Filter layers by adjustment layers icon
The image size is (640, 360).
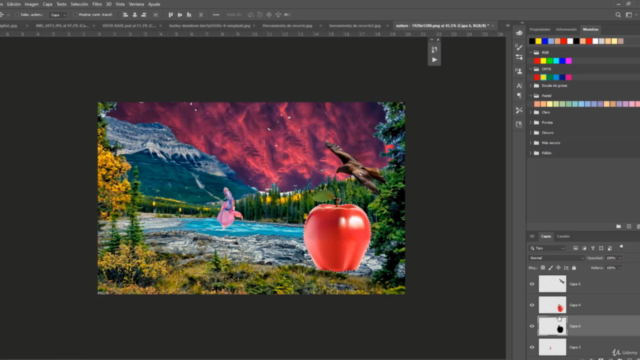click(x=584, y=248)
